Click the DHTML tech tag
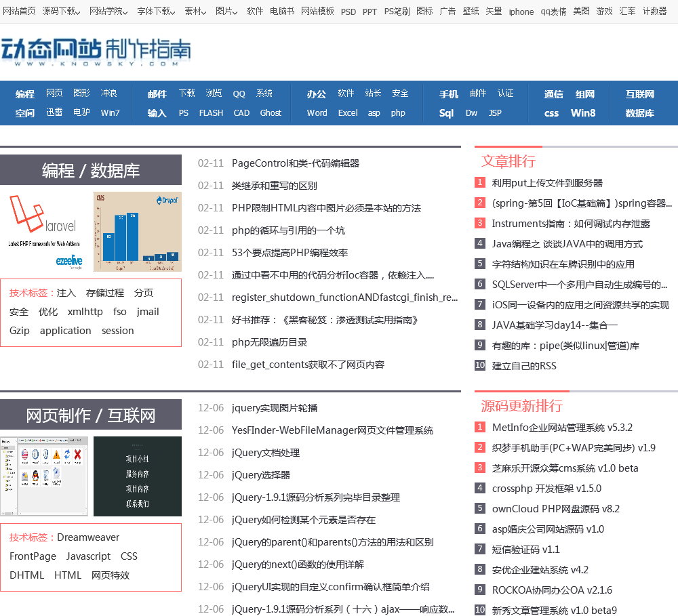Screen dimensions: 678x616 (27, 575)
